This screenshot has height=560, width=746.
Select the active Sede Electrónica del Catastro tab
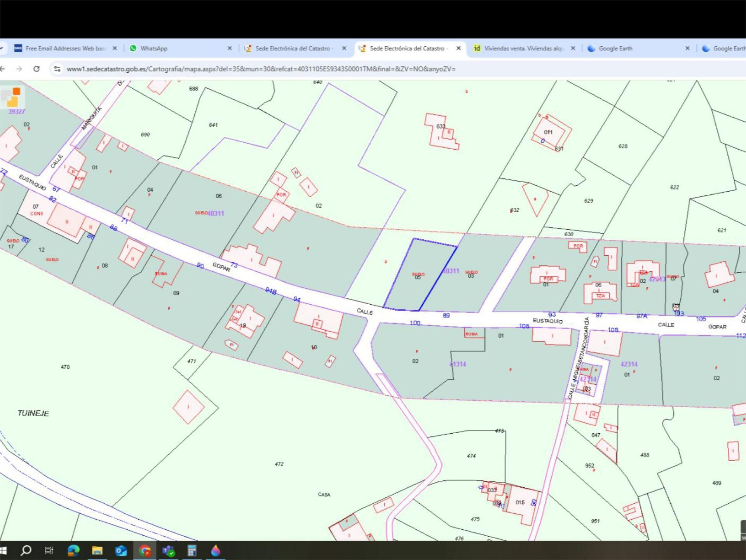410,48
